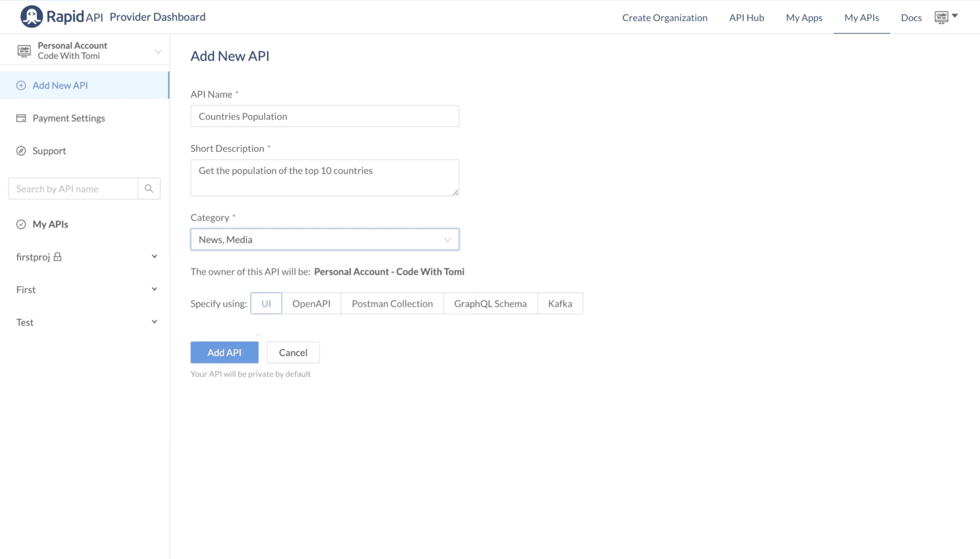Click the Short Description resize handle

click(455, 192)
